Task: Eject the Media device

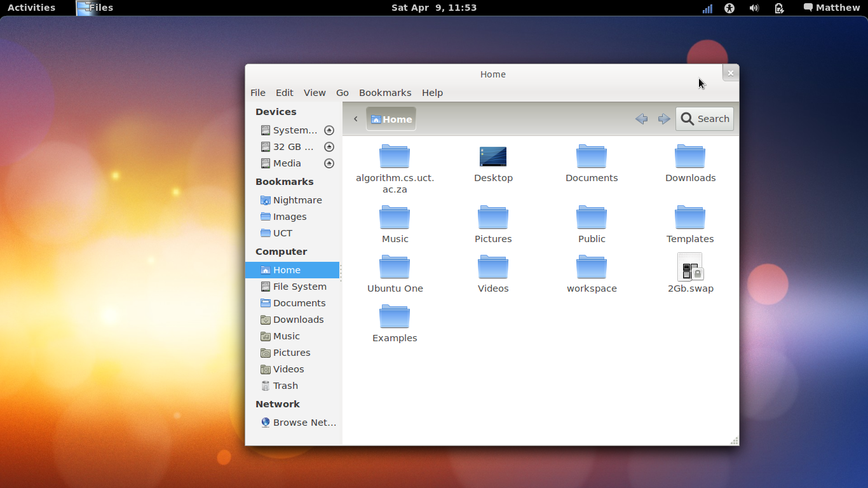Action: pos(329,163)
